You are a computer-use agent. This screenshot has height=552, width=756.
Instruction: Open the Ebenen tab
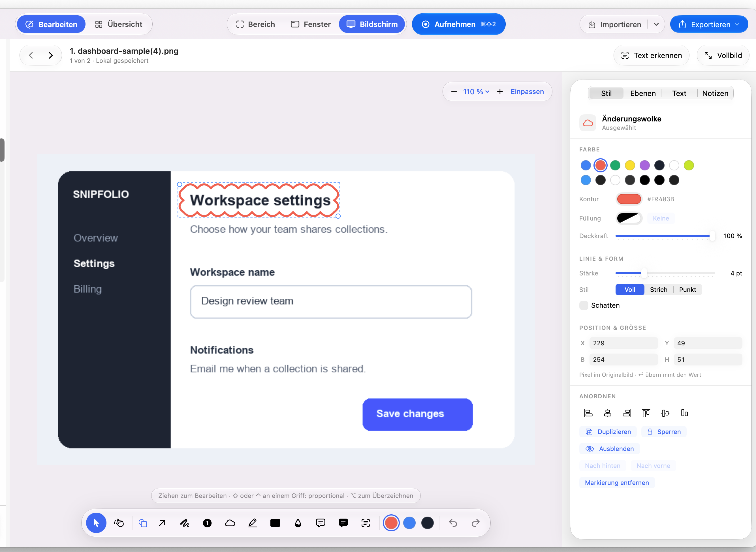coord(643,94)
